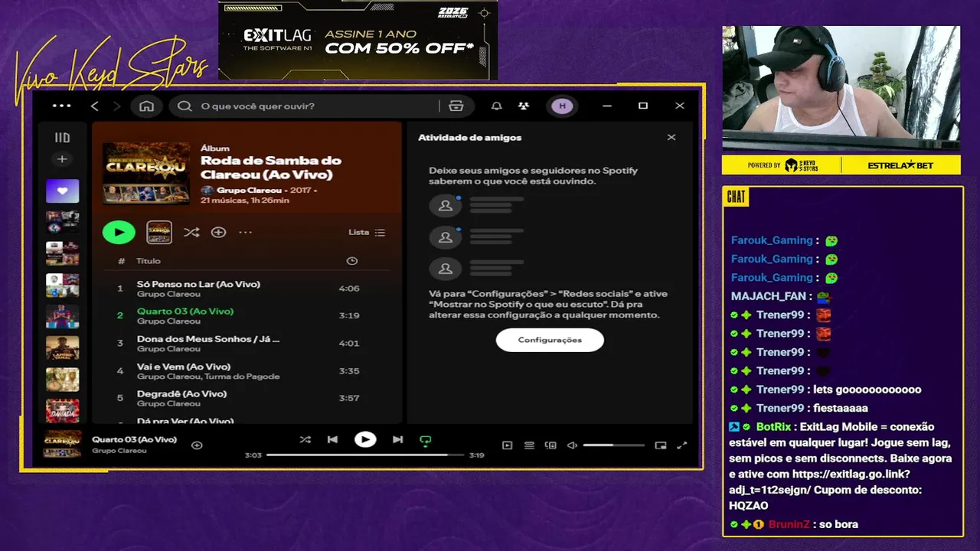Open the Liked Songs heart playlist

(62, 191)
